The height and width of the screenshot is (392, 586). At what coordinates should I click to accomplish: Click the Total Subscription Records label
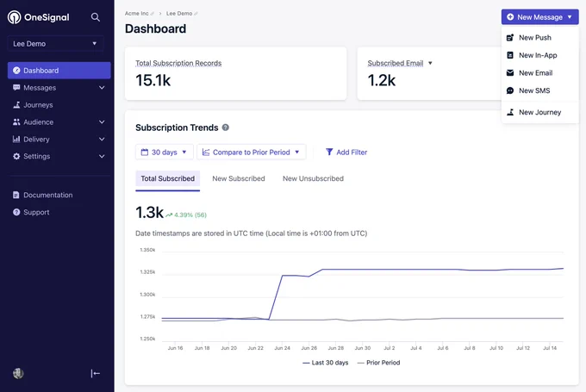pyautogui.click(x=178, y=63)
